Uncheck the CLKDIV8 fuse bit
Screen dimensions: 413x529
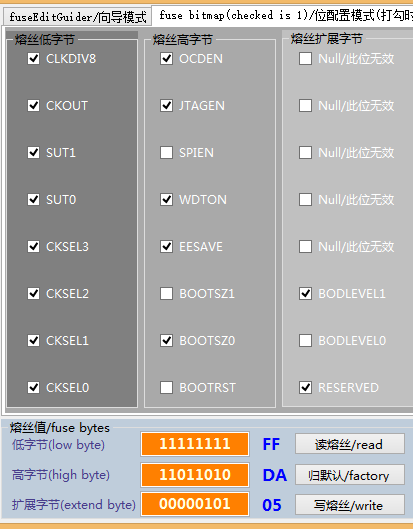(x=33, y=59)
